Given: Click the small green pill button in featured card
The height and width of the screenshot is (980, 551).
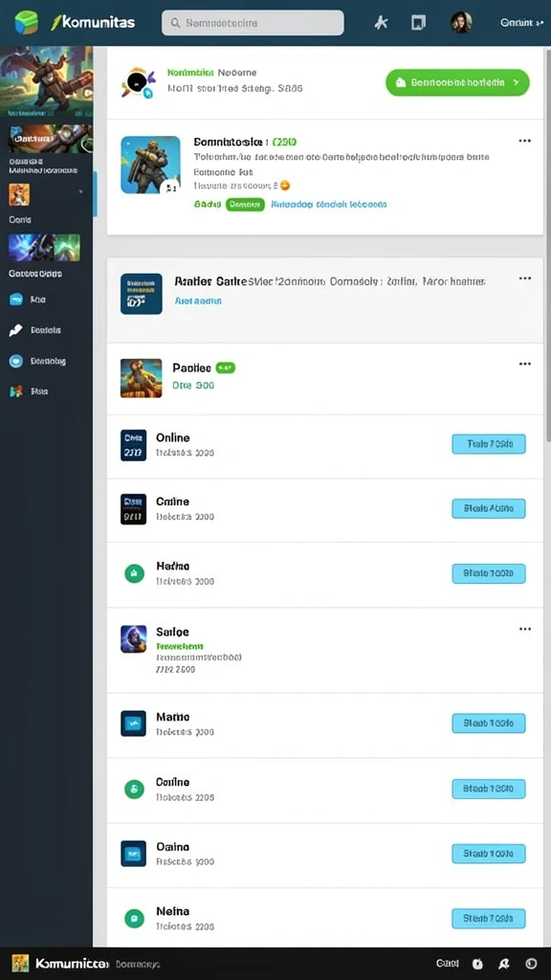Looking at the screenshot, I should pos(245,205).
